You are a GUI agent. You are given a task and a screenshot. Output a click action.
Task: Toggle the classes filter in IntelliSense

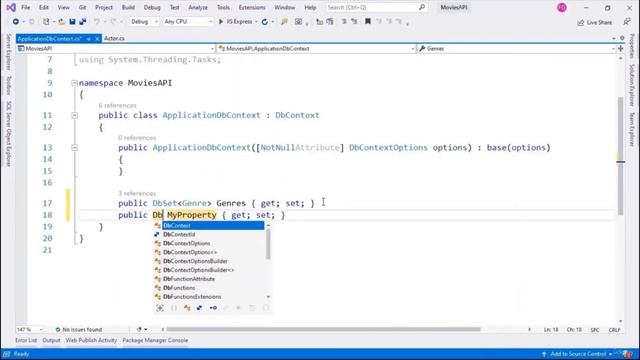187,308
